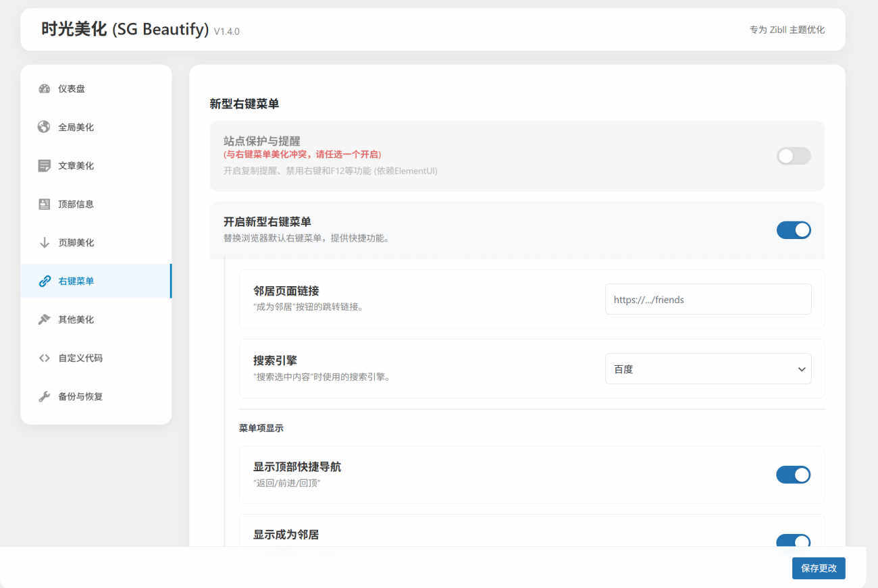Select the 备份与恢复 wrench icon
The height and width of the screenshot is (588, 878).
coord(45,396)
